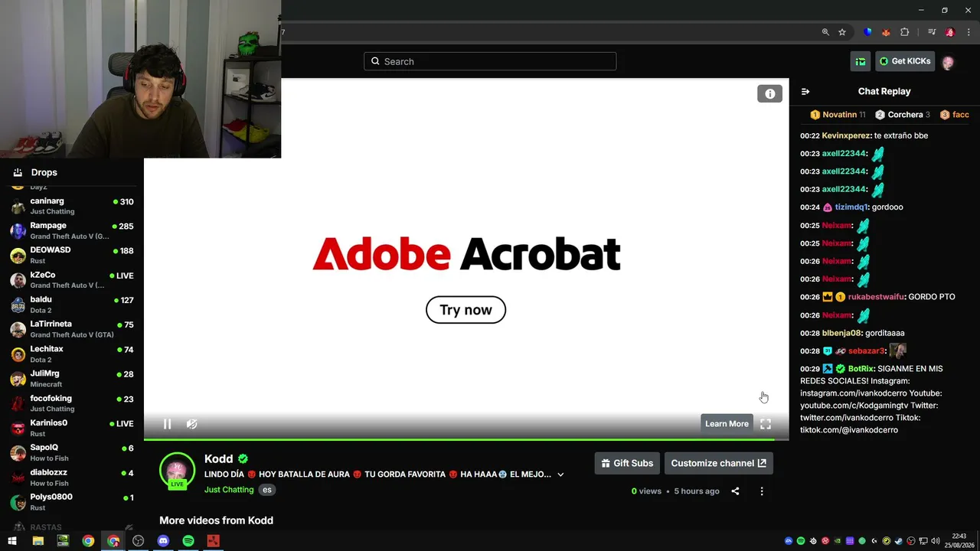The image size is (980, 551).
Task: Open the MetaMask fox extension
Action: pos(886,32)
